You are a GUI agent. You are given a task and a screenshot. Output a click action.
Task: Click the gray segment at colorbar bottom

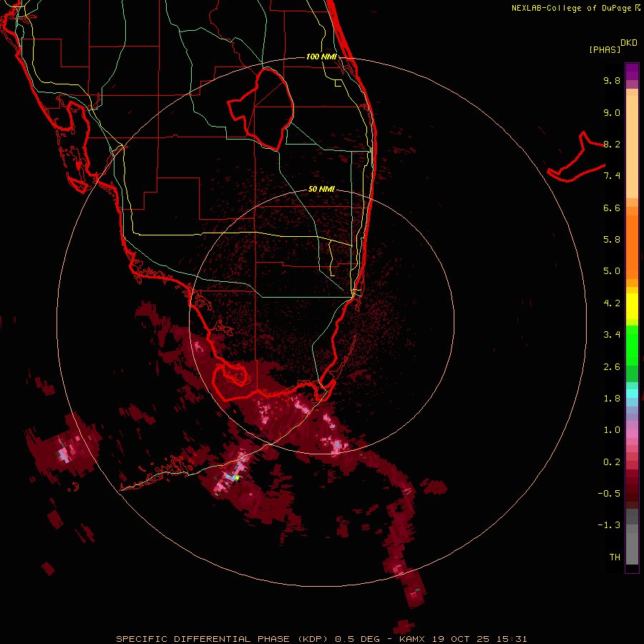pyautogui.click(x=632, y=545)
